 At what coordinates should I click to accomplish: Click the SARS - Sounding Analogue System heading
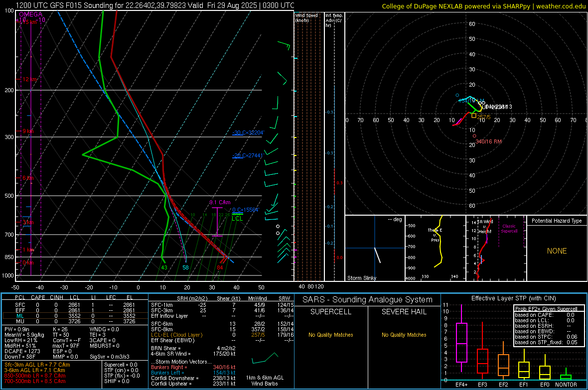pyautogui.click(x=368, y=300)
